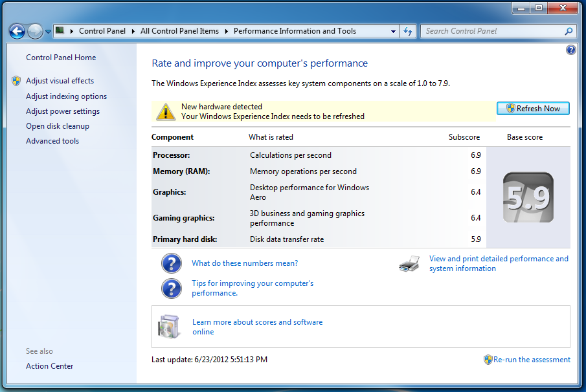The width and height of the screenshot is (586, 392).
Task: Click the Component column header
Action: click(172, 137)
